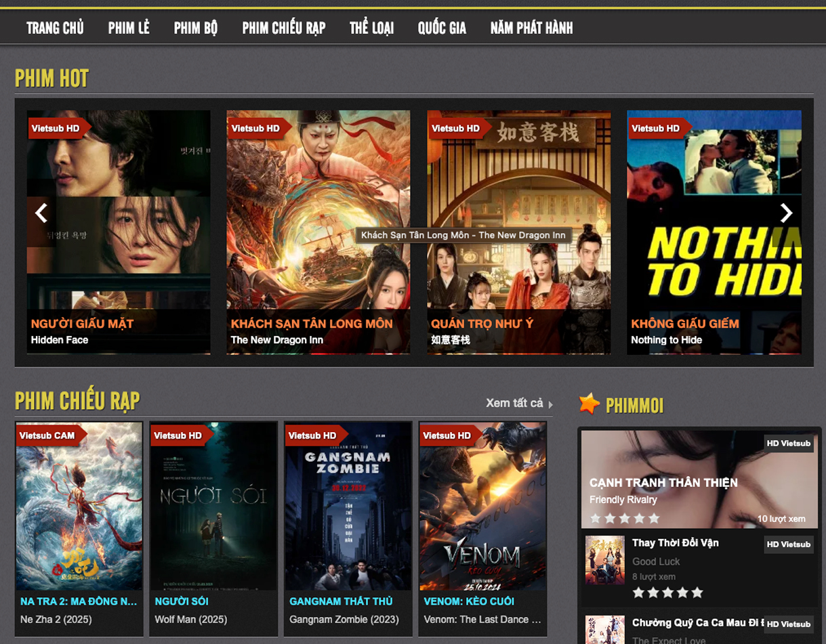The image size is (826, 644).
Task: Open the Phim Lẻ menu item
Action: tap(129, 28)
